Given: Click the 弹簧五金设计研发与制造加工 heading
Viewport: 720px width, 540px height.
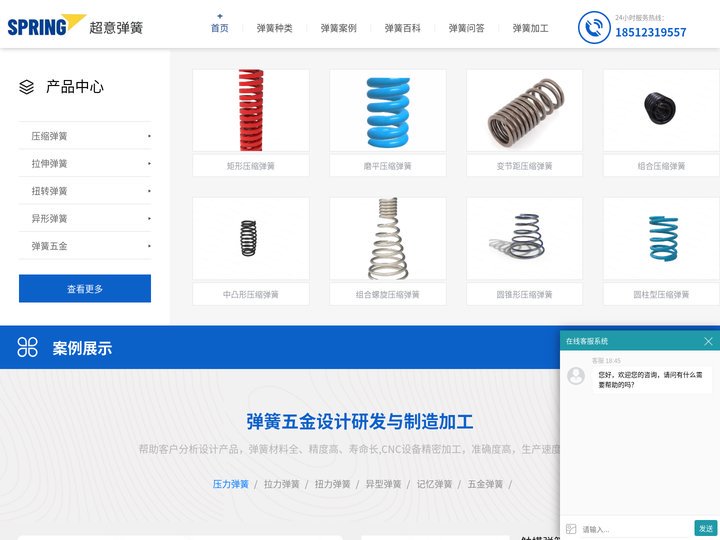Looking at the screenshot, I should (360, 422).
